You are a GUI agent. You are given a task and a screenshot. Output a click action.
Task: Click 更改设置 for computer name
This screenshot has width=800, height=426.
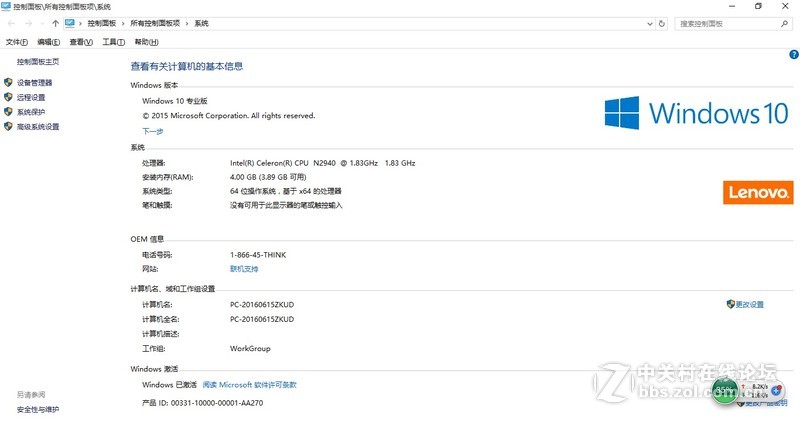click(749, 305)
